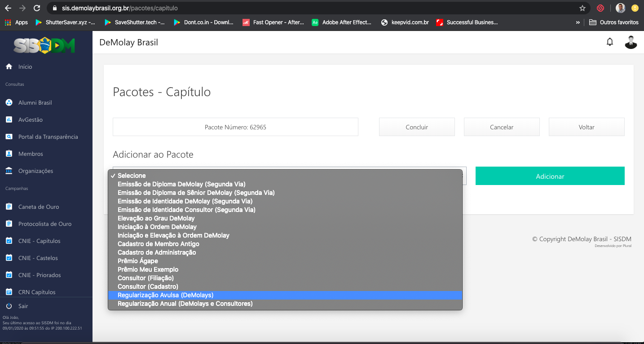Open CNIE - Capítulos menu item

pyautogui.click(x=39, y=241)
